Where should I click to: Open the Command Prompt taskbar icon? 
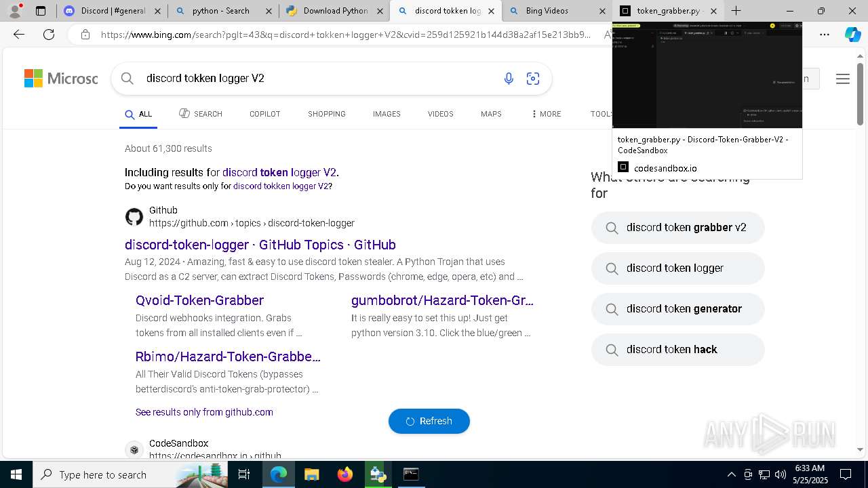tap(411, 474)
